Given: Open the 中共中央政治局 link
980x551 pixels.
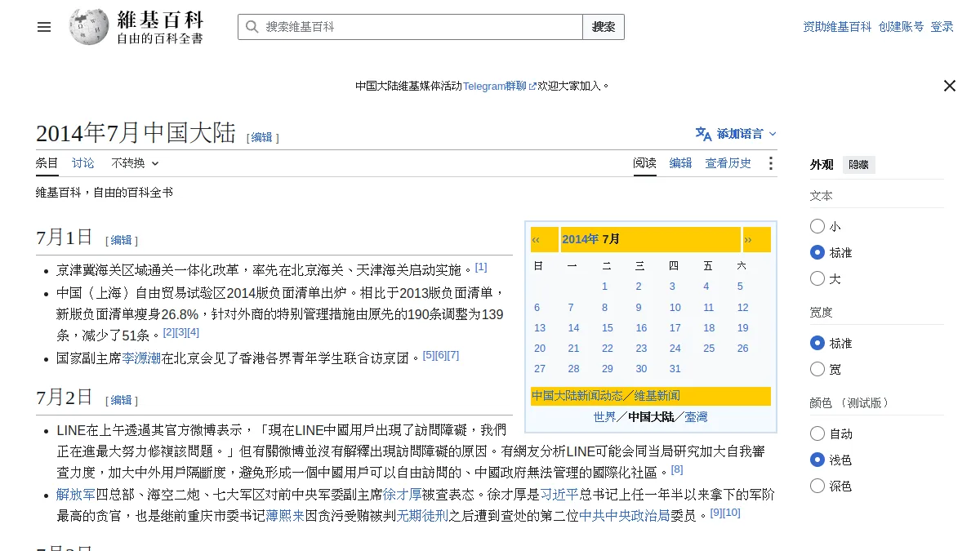Looking at the screenshot, I should pos(625,516).
